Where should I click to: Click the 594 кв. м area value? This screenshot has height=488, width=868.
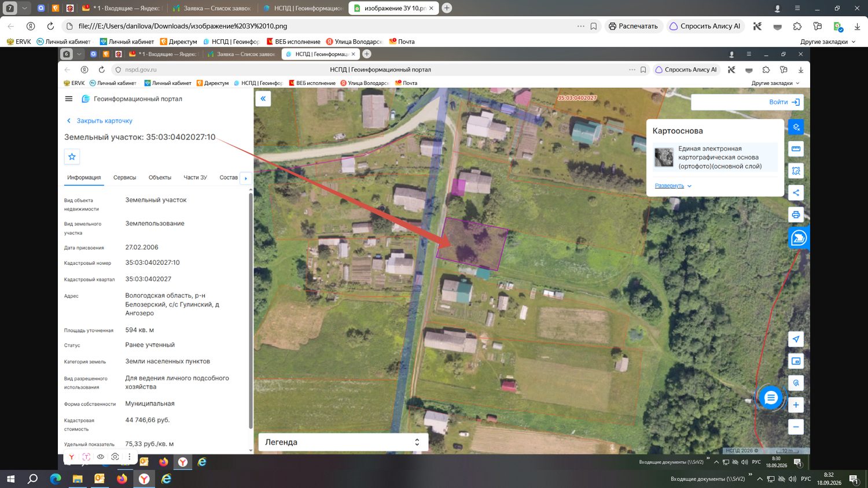139,330
